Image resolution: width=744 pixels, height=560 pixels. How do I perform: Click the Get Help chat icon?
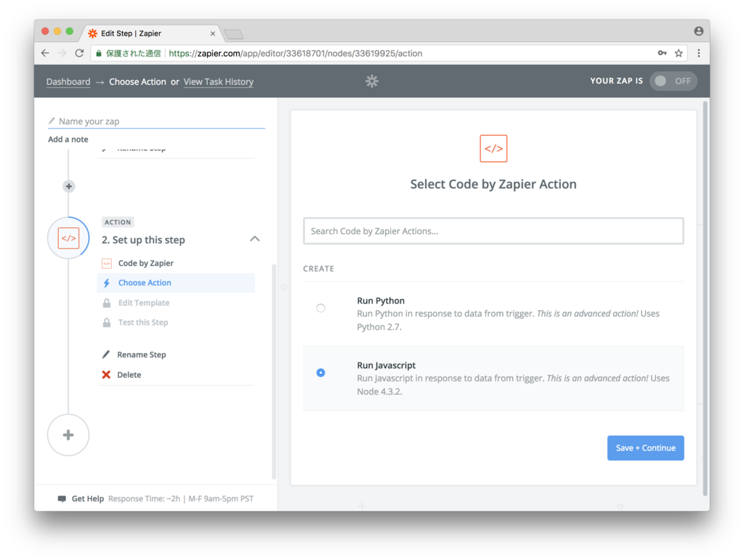pos(62,499)
